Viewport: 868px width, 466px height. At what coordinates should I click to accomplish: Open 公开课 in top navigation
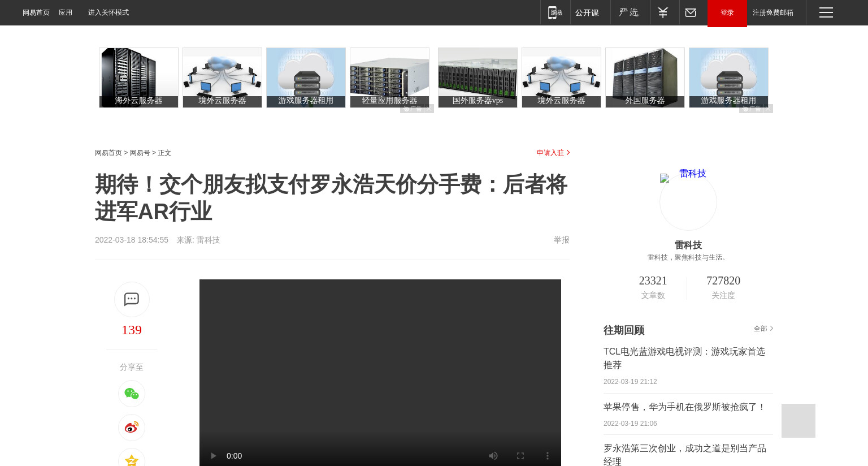tap(587, 12)
